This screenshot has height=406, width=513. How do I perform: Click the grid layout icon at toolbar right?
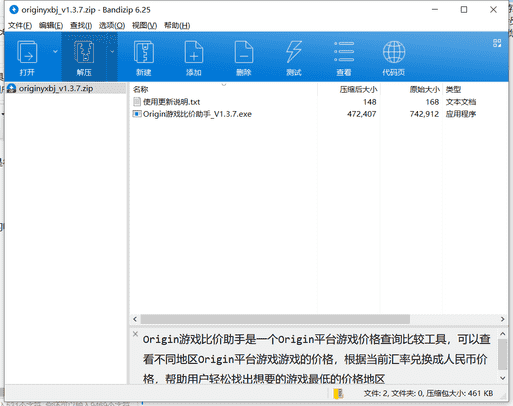pos(497,43)
